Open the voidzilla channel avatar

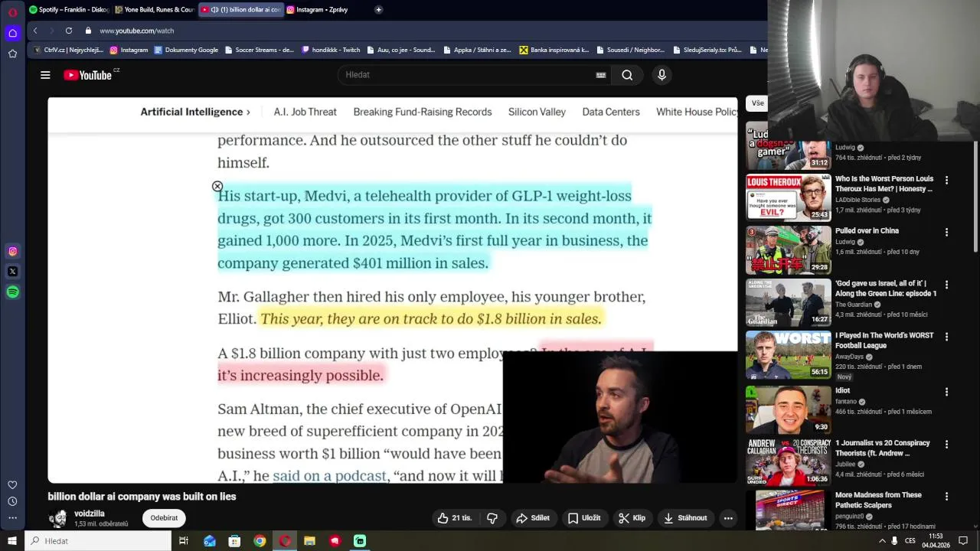[x=58, y=518]
